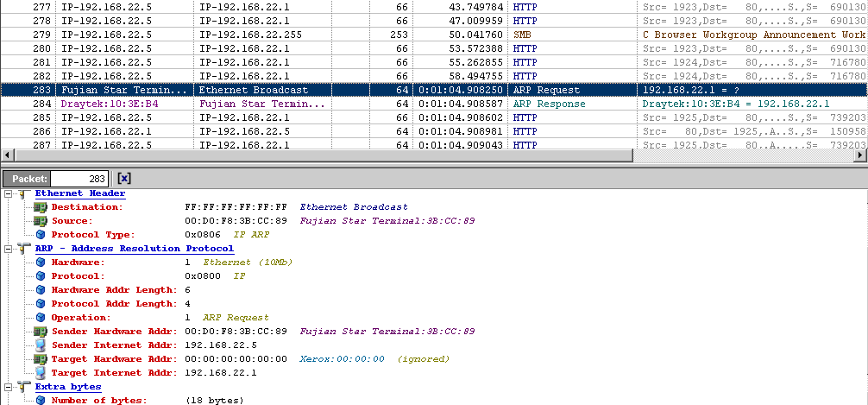Click the packet list left scroll arrow

tap(7, 155)
